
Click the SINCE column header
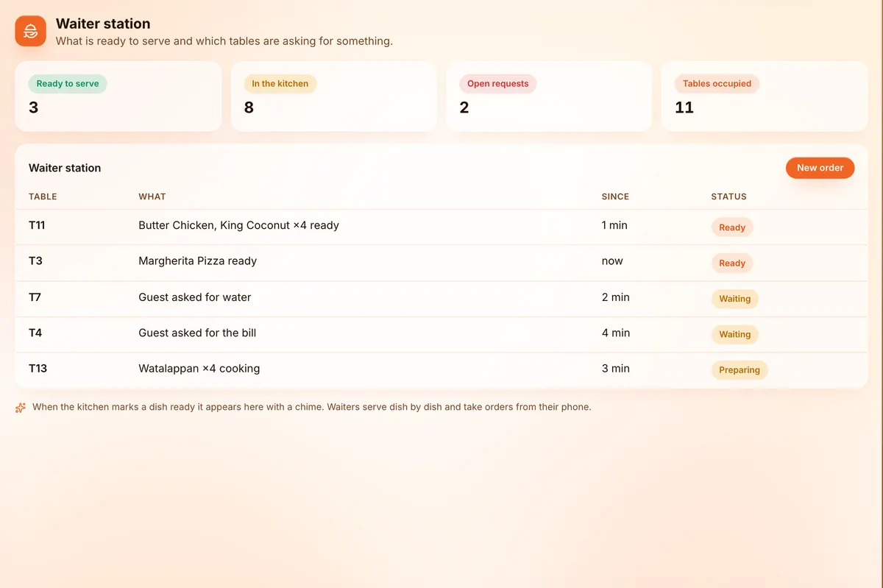coord(615,196)
